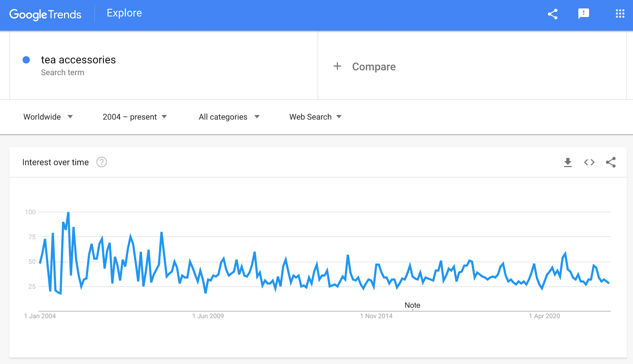Open the Web Search type dropdown
Image resolution: width=633 pixels, height=364 pixels.
point(315,117)
